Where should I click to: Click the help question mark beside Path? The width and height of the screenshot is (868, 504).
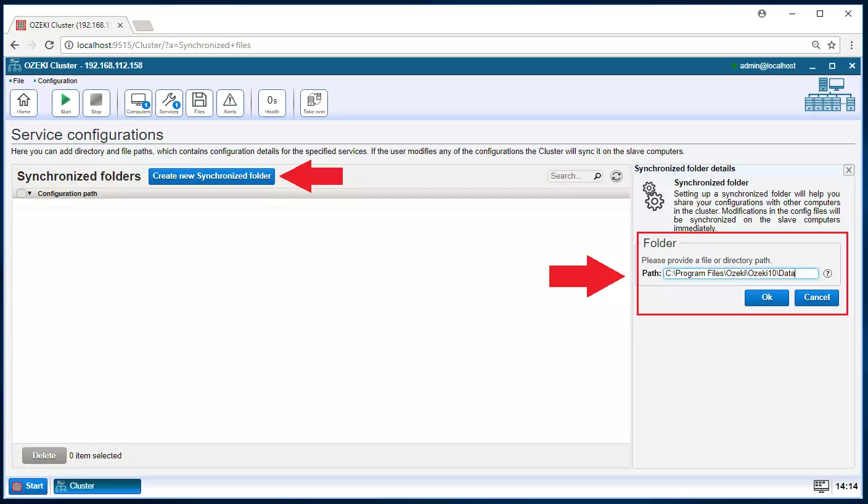tap(827, 274)
